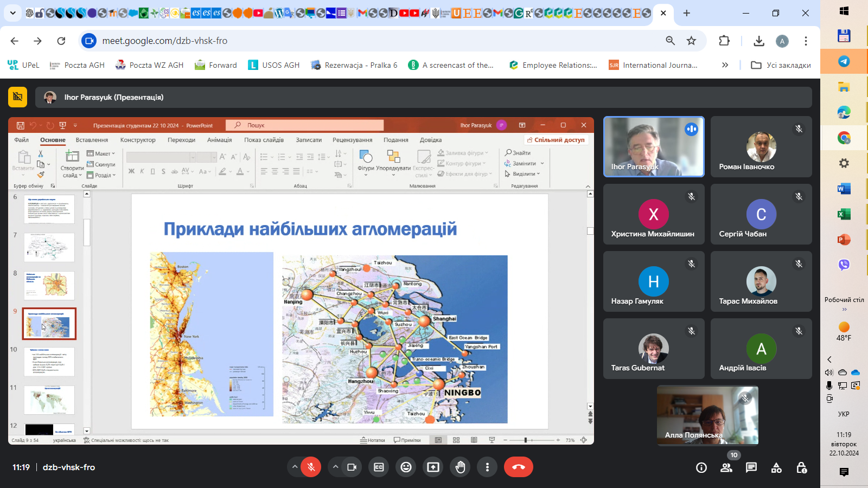Open Chrome extensions puzzle icon
Image resolution: width=868 pixels, height=488 pixels.
point(724,41)
